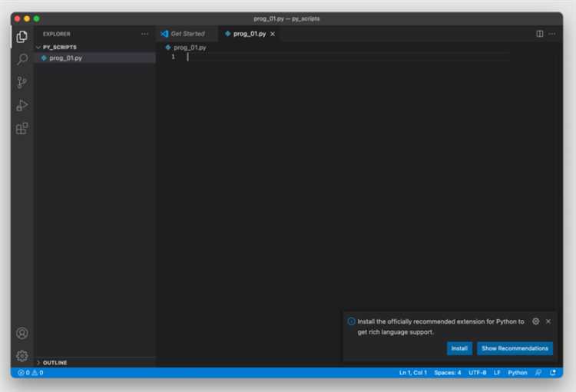Click UTF-8 encoding status item
Screen dimensions: 576x392
477,373
